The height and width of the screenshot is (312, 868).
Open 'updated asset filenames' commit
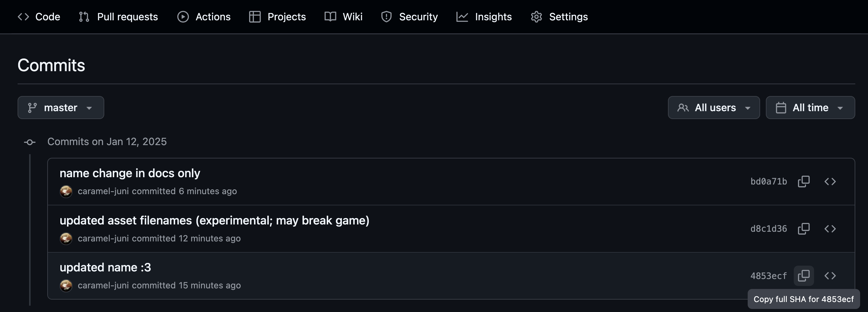(x=214, y=220)
